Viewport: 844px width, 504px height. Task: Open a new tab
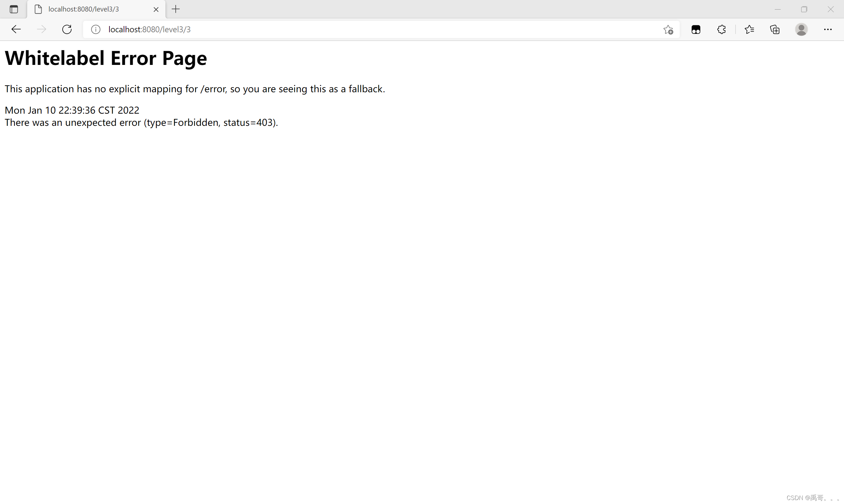pyautogui.click(x=176, y=9)
